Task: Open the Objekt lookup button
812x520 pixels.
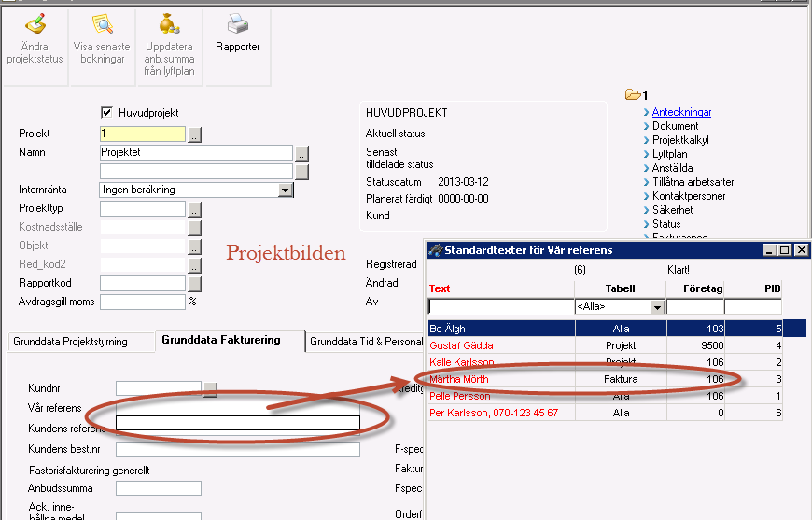Action: pyautogui.click(x=194, y=246)
